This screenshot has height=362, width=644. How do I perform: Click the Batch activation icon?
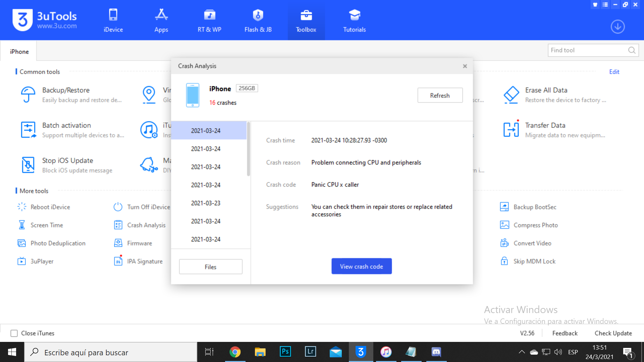[x=28, y=130]
